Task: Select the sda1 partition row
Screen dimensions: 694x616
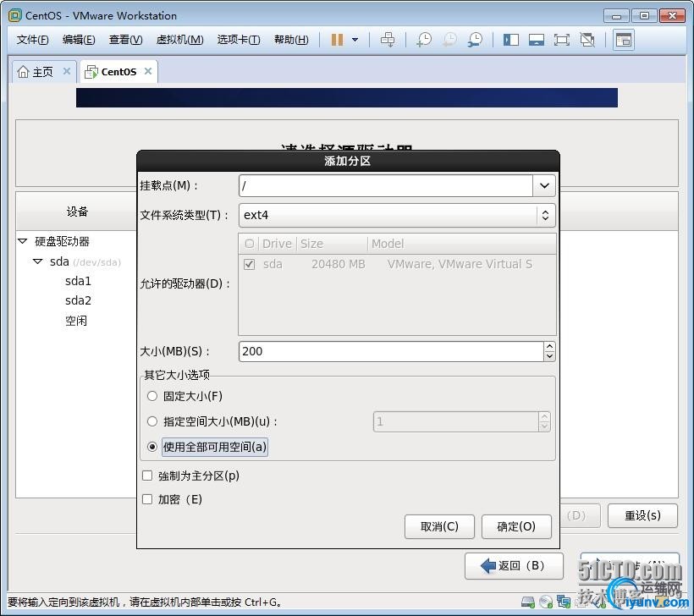Action: pos(78,281)
